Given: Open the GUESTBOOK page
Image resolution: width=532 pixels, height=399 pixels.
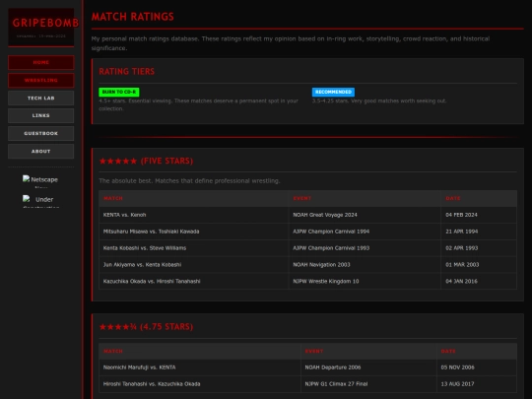Looking at the screenshot, I should click(x=41, y=133).
